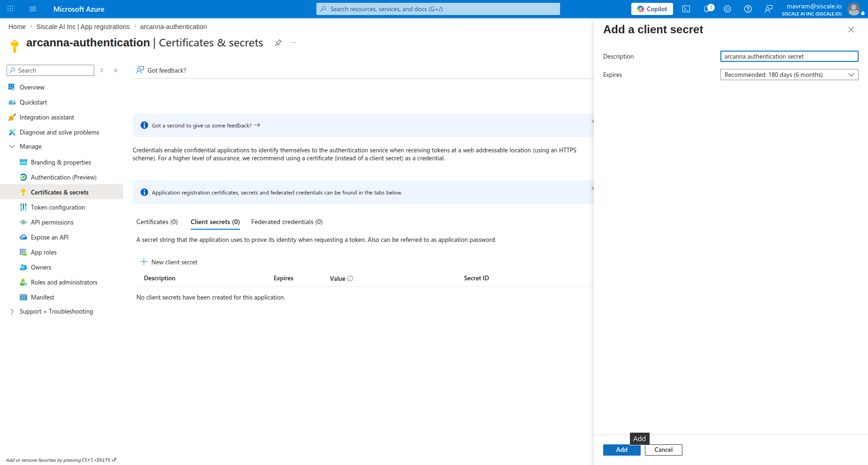This screenshot has width=868, height=465.
Task: Click the Roles and administrators icon
Action: tap(23, 282)
